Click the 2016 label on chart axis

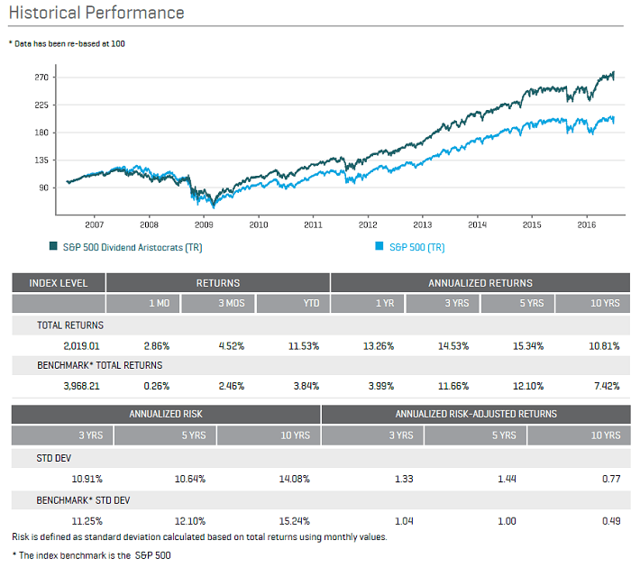tap(587, 225)
